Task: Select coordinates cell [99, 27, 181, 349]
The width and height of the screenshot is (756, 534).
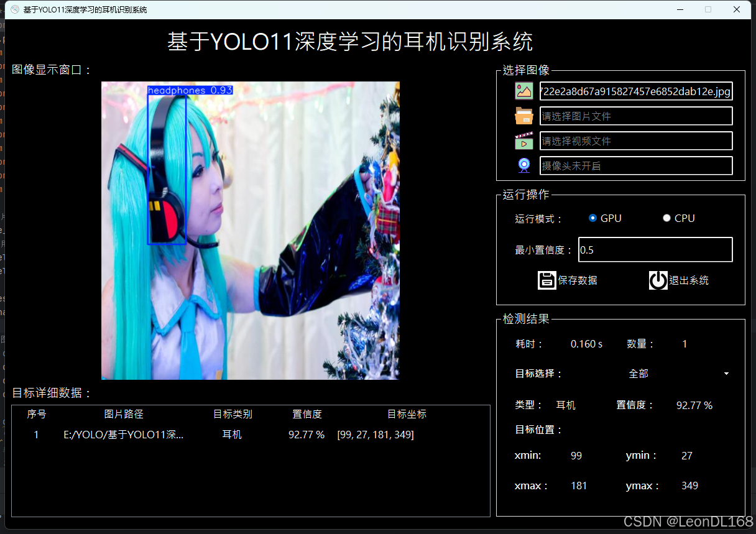Action: [376, 435]
